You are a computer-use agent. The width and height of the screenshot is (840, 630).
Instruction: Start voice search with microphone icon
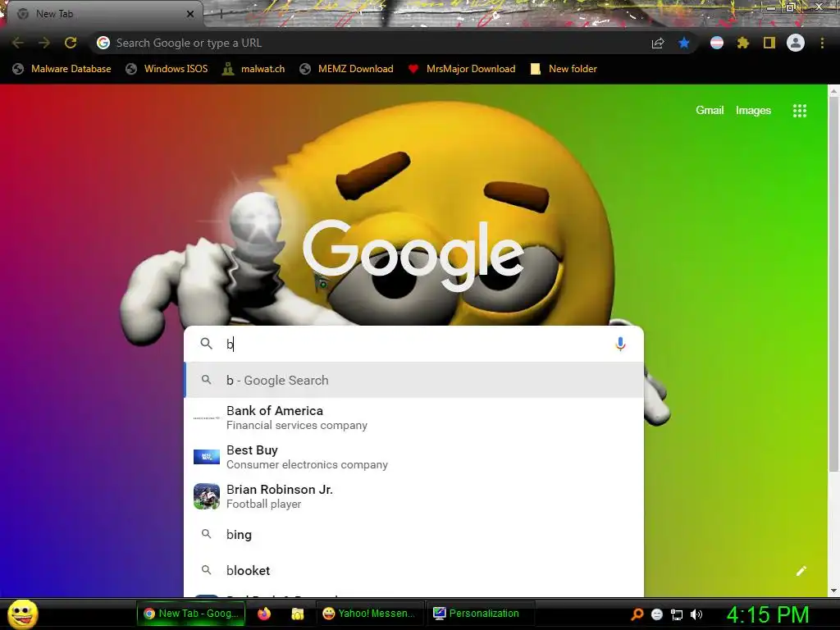pos(620,344)
